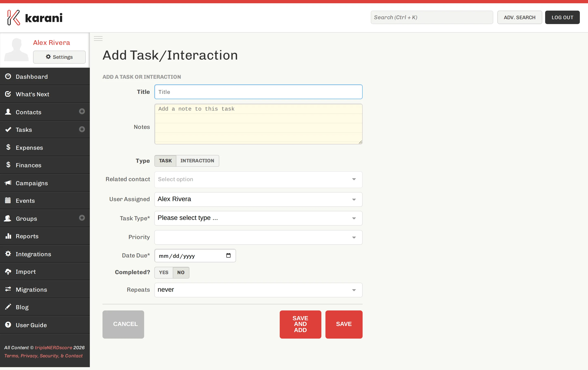
Task: Set Completed to YES
Action: point(164,273)
